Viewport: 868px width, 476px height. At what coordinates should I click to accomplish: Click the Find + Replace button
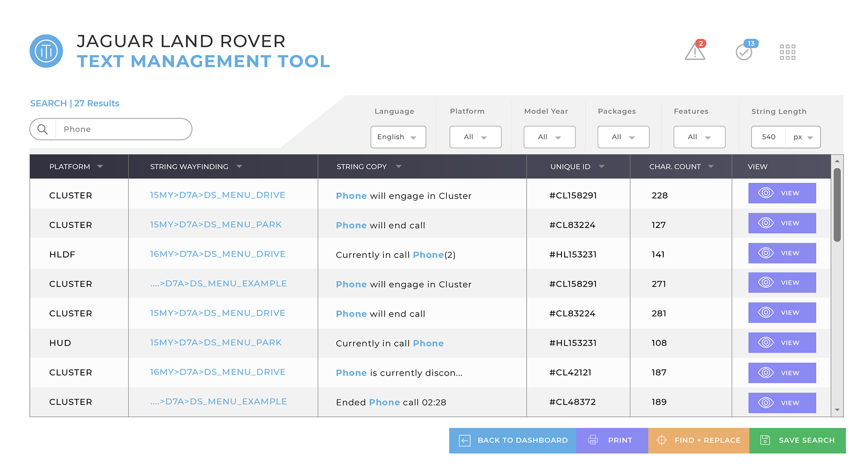pyautogui.click(x=699, y=441)
